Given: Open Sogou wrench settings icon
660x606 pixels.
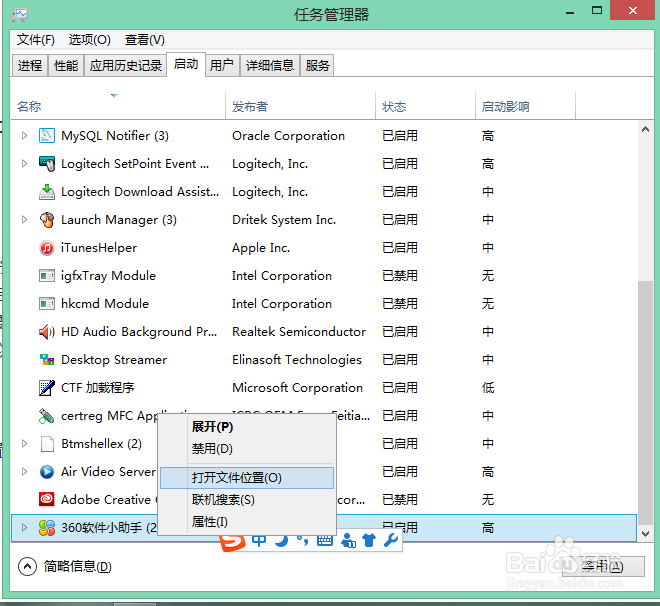Looking at the screenshot, I should coord(391,540).
